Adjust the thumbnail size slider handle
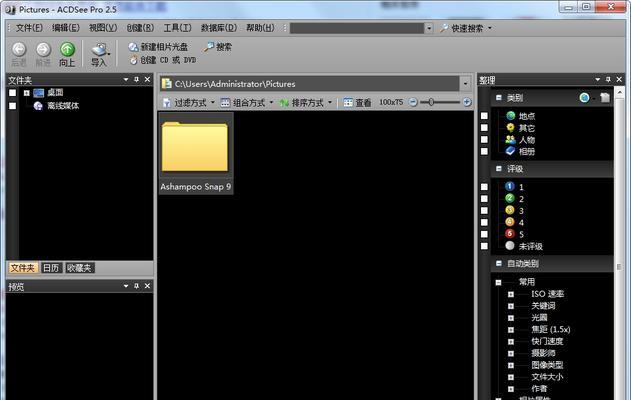The width and height of the screenshot is (631, 400). [x=431, y=102]
